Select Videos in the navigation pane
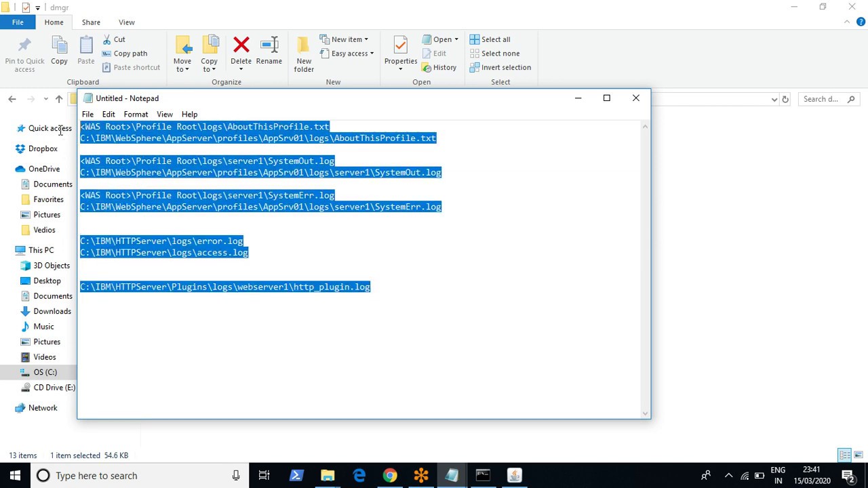Image resolution: width=868 pixels, height=488 pixels. (45, 357)
